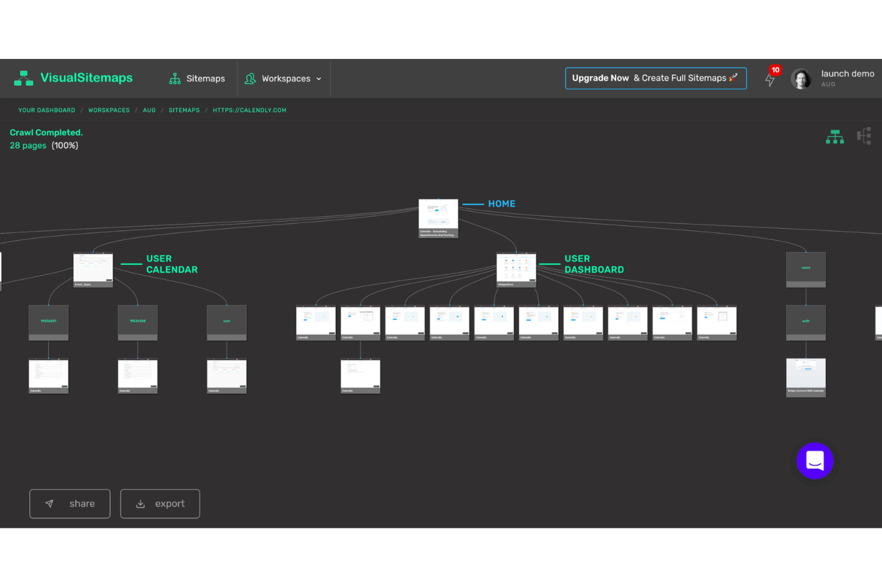Click the Upgrade Now button
This screenshot has height=588, width=882.
656,78
